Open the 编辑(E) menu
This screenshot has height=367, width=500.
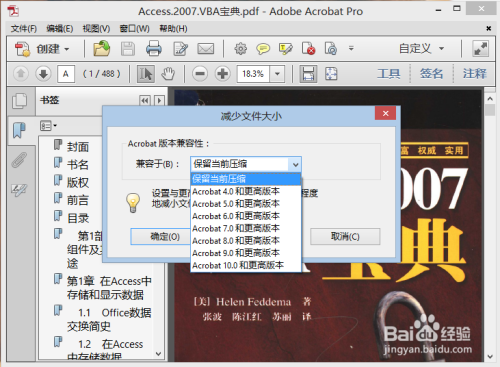point(60,29)
